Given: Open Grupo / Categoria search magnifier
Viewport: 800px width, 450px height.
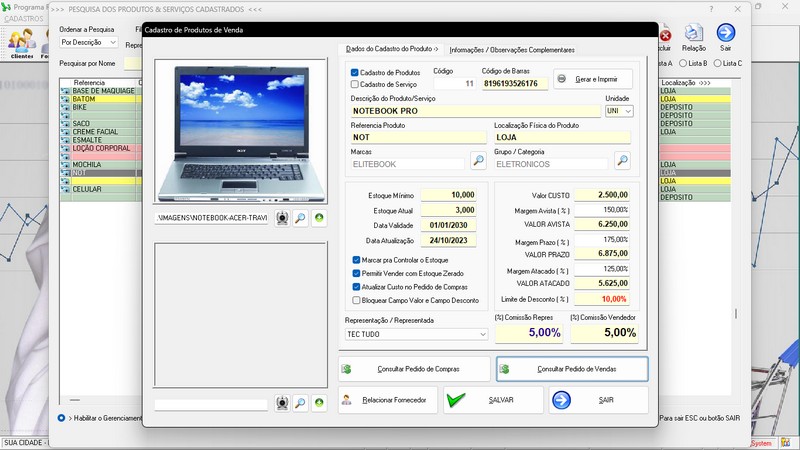Looking at the screenshot, I should [622, 161].
